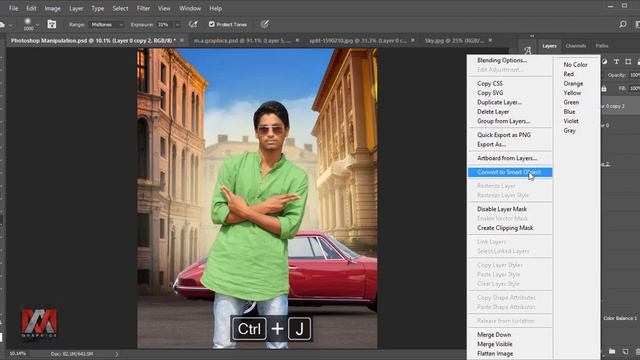
Task: Toggle the Protect Tones checkbox
Action: [211, 24]
